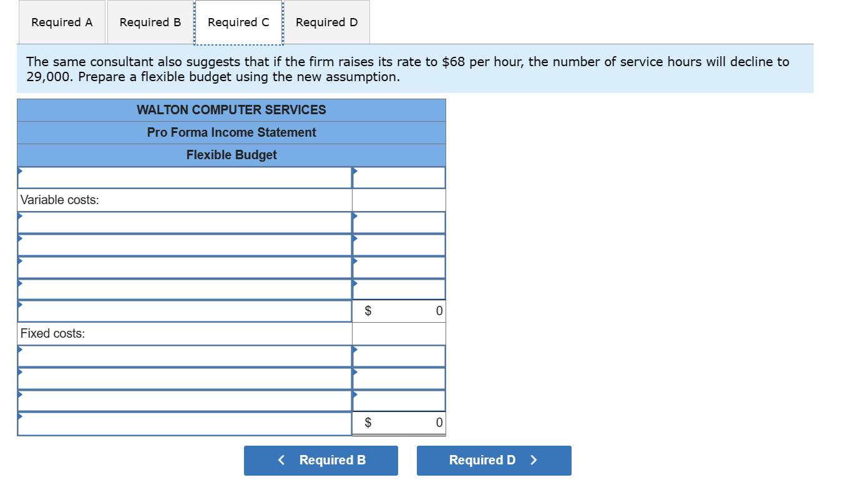Click third amount field under Variable costs
The image size is (868, 495).
[x=399, y=267]
